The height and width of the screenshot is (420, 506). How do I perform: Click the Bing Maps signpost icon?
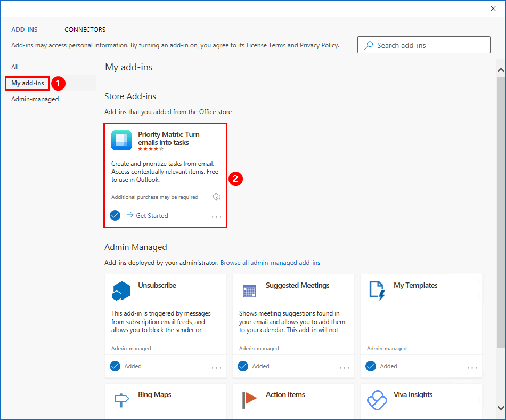tap(121, 400)
